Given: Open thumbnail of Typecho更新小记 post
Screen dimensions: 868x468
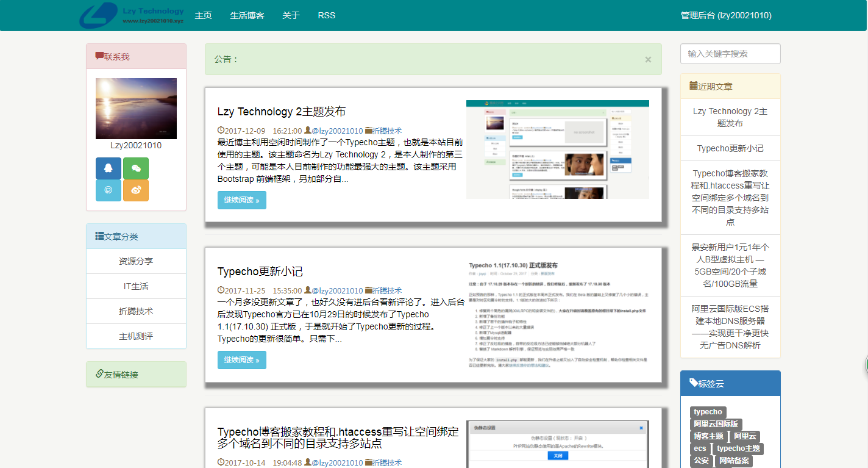Looking at the screenshot, I should pyautogui.click(x=558, y=315).
